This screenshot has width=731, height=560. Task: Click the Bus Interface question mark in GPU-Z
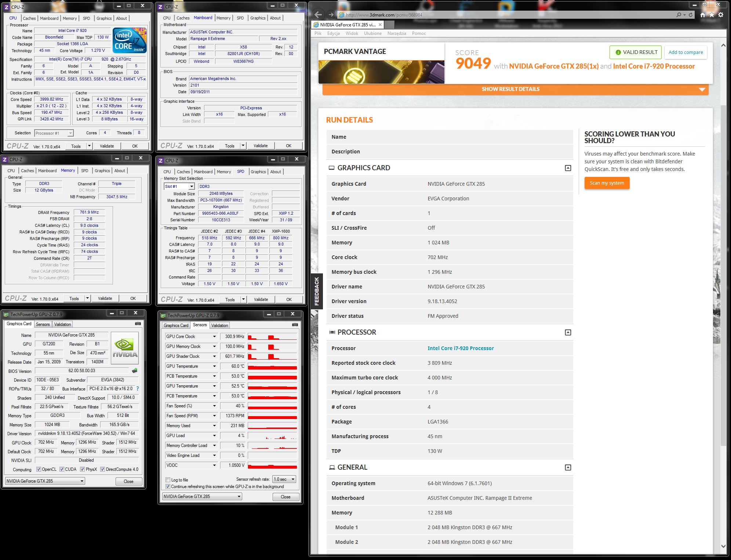tap(138, 388)
